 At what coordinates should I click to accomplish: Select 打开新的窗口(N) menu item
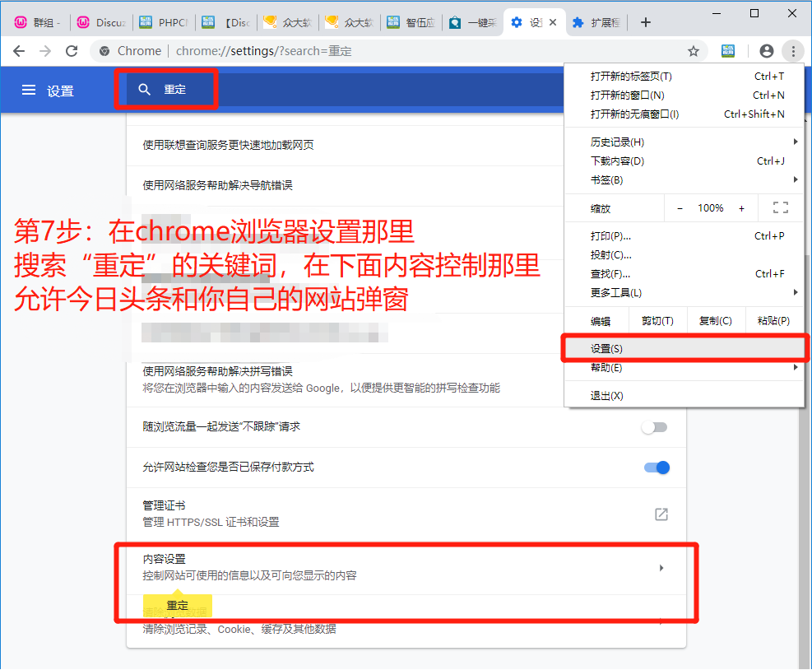[x=684, y=95]
